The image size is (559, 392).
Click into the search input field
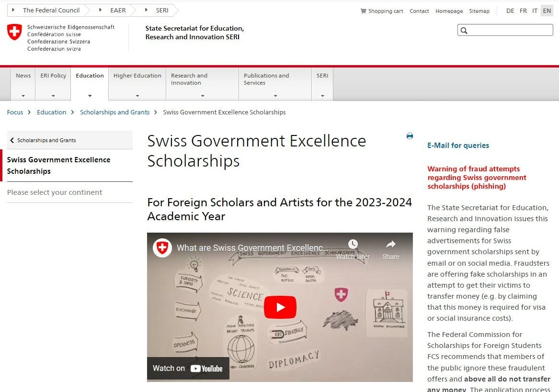pyautogui.click(x=505, y=30)
